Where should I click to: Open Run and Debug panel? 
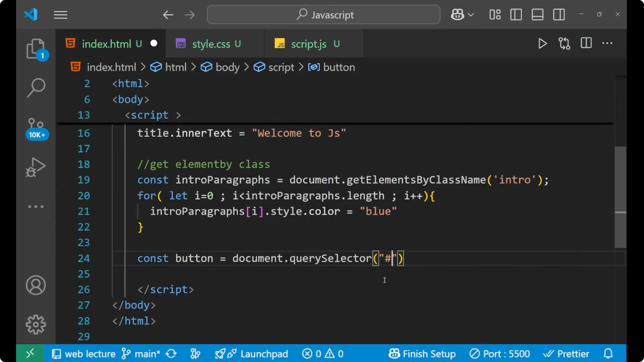tap(36, 167)
